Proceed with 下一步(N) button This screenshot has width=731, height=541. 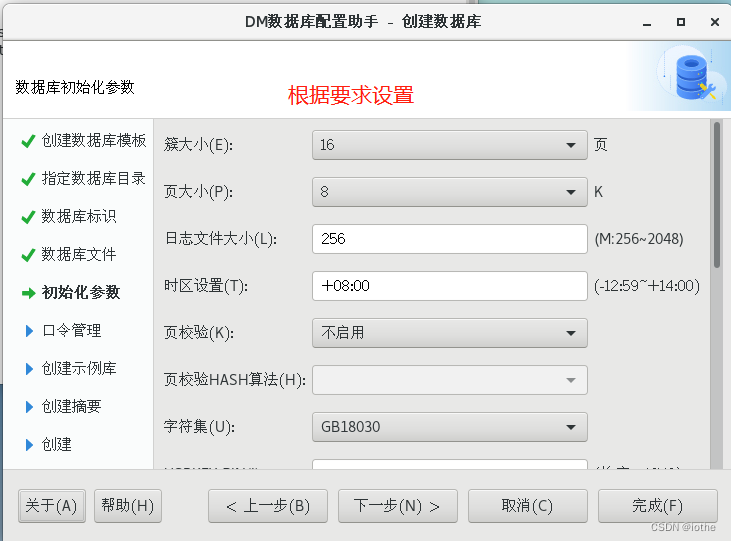pyautogui.click(x=398, y=506)
